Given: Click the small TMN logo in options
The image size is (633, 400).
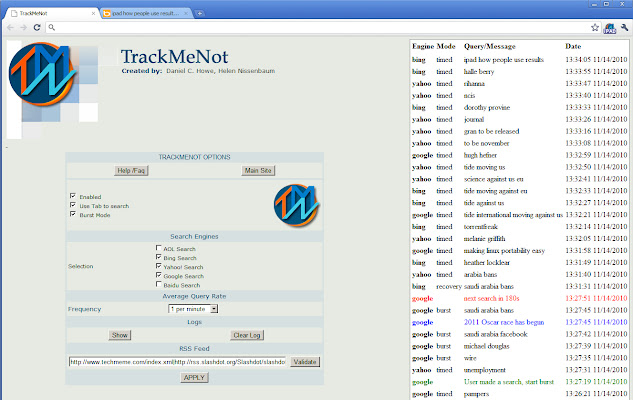Looking at the screenshot, I should point(297,205).
